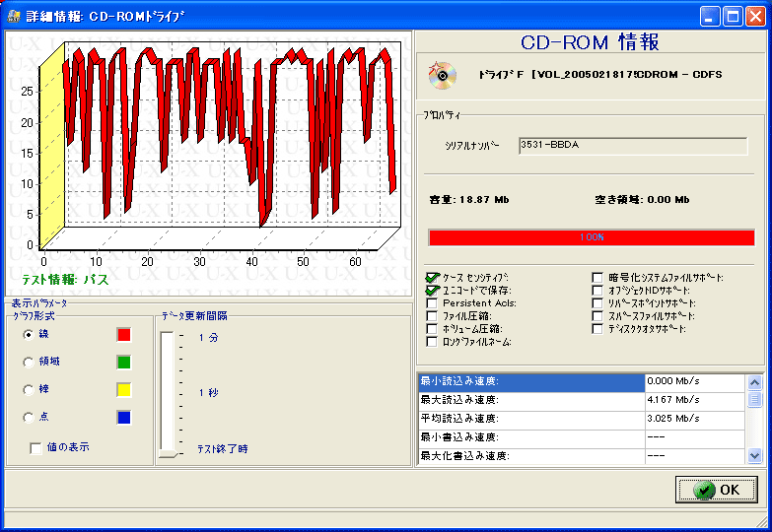Open the red line color swatch

123,335
